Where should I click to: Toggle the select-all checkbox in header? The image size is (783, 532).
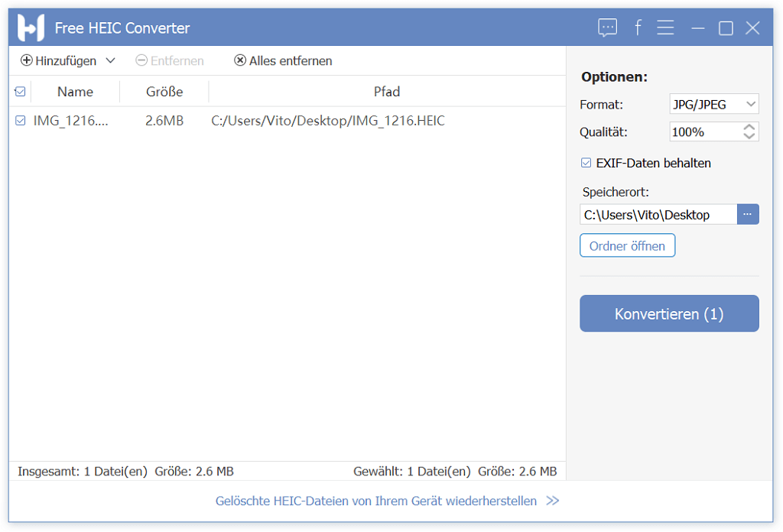point(20,91)
